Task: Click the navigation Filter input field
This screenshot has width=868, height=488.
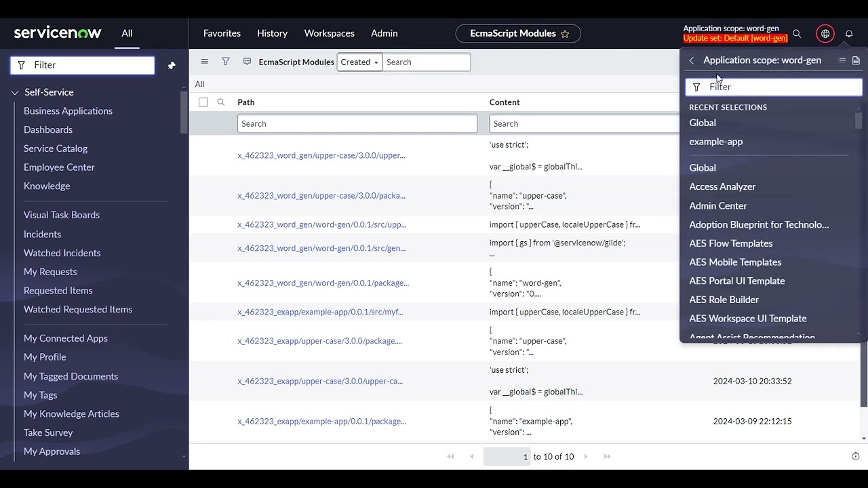Action: pyautogui.click(x=83, y=65)
